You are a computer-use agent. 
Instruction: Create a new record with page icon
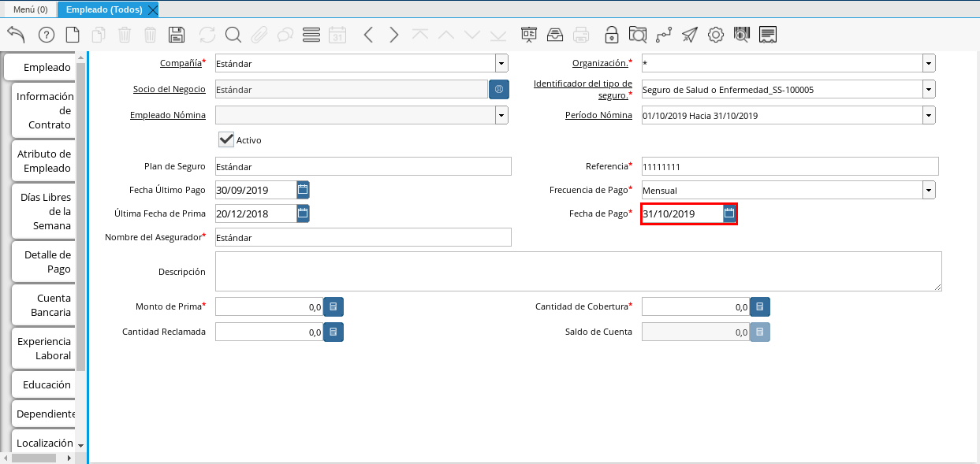tap(73, 35)
